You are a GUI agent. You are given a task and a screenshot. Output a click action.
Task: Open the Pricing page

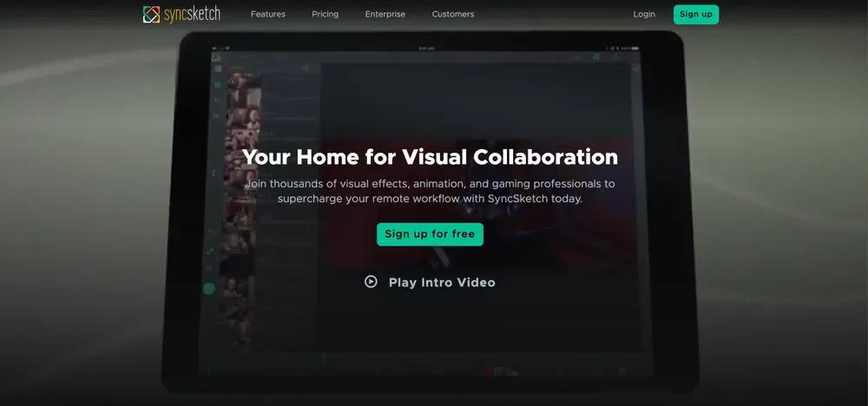[x=325, y=15]
